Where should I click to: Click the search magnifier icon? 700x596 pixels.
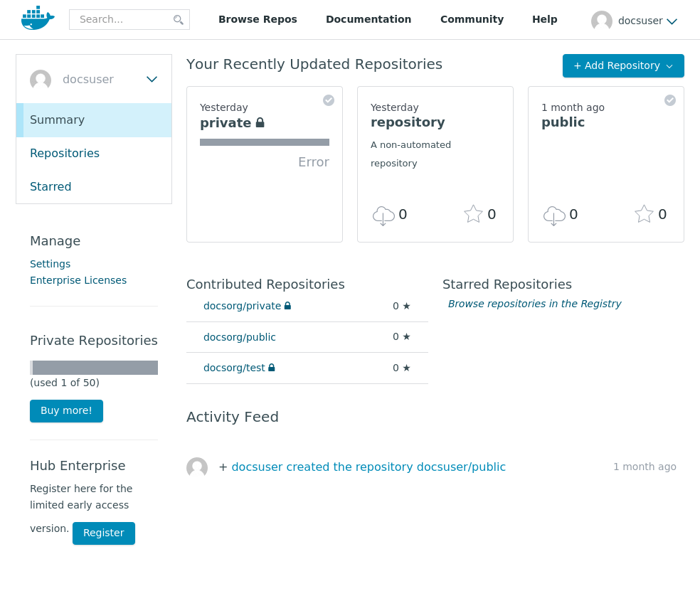(178, 20)
